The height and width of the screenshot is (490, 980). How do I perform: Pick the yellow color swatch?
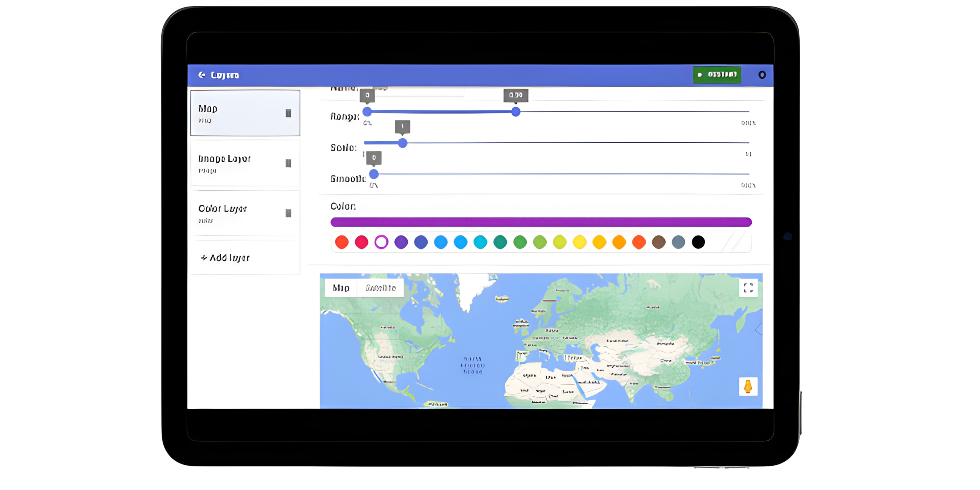coord(579,242)
